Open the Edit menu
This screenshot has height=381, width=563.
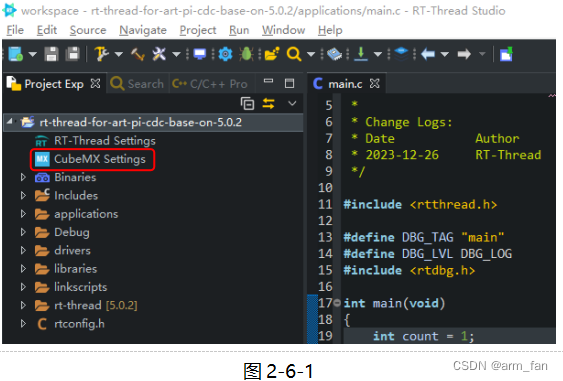coord(47,30)
